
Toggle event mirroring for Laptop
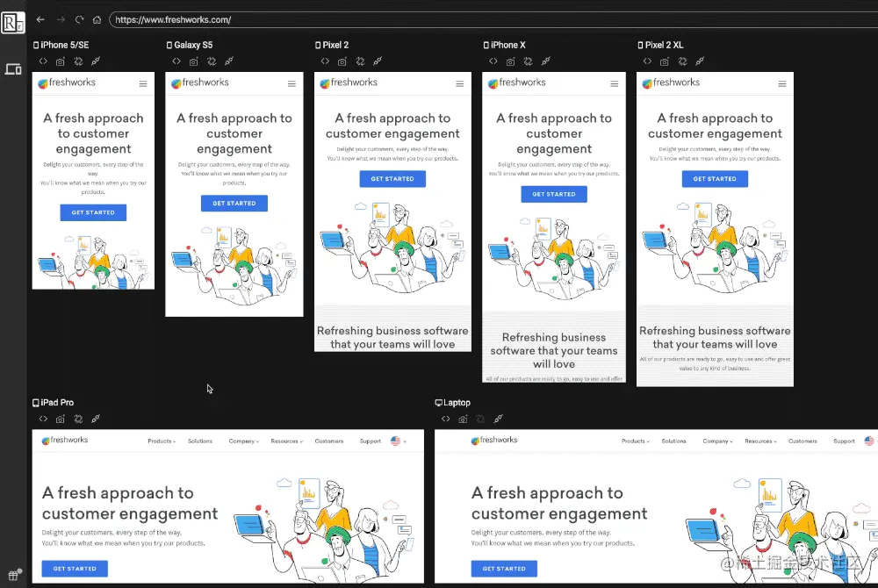pyautogui.click(x=499, y=419)
